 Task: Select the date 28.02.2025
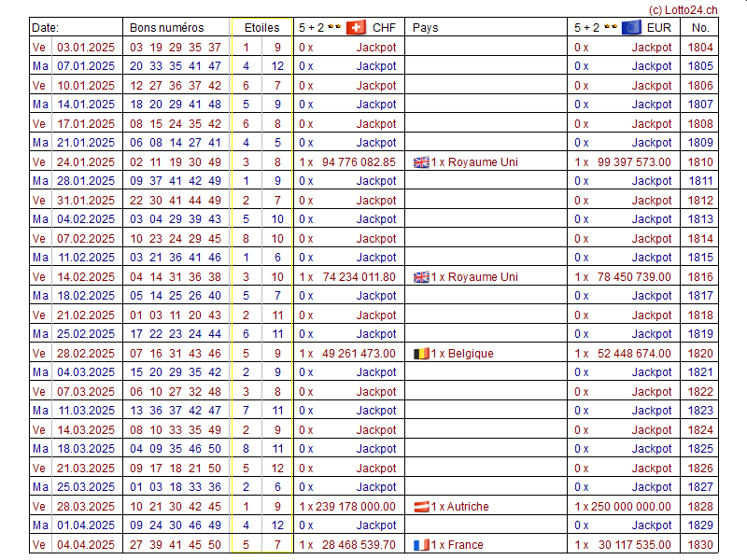pyautogui.click(x=86, y=354)
